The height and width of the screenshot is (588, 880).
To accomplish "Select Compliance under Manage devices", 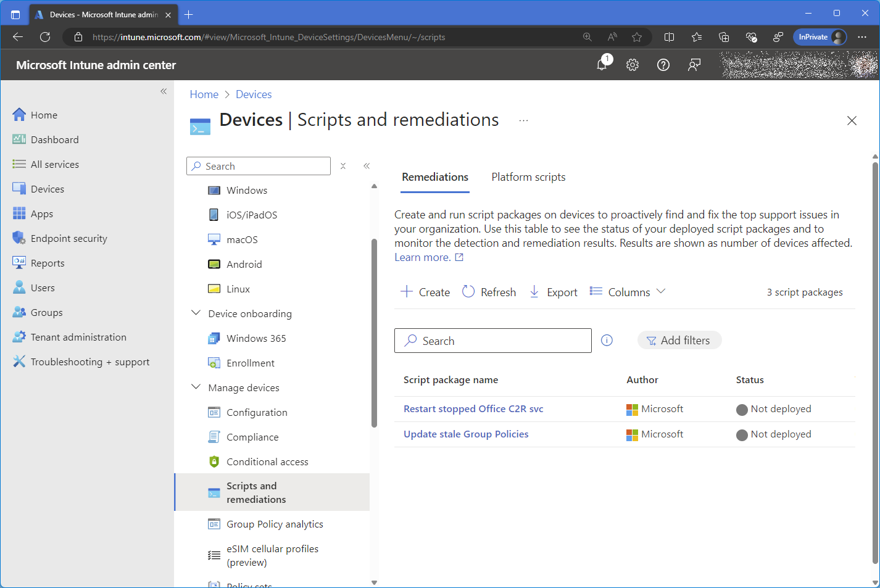I will [x=252, y=437].
